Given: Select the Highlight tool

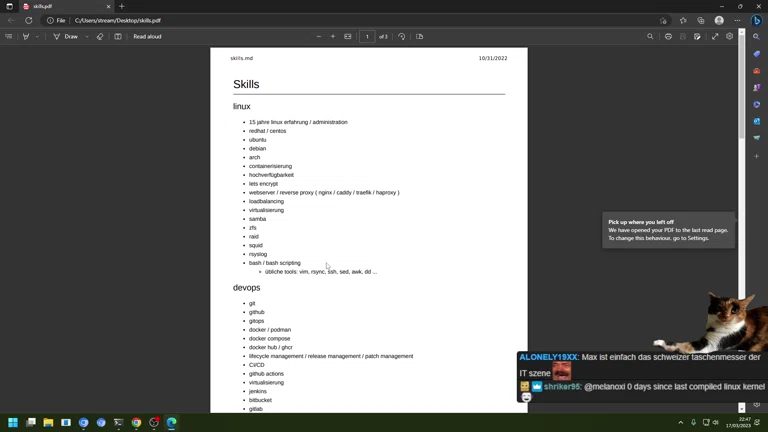Looking at the screenshot, I should click(x=26, y=37).
